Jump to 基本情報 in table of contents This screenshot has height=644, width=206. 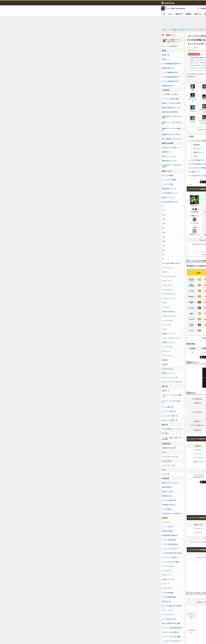click(196, 145)
